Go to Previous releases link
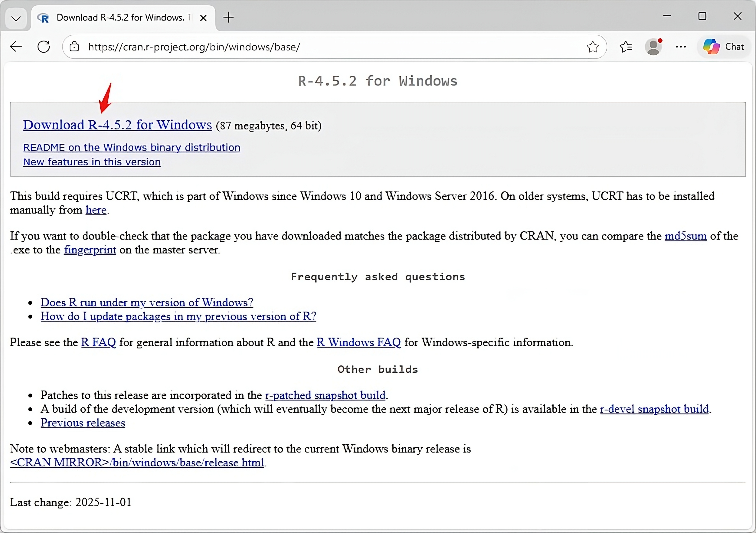 point(83,422)
